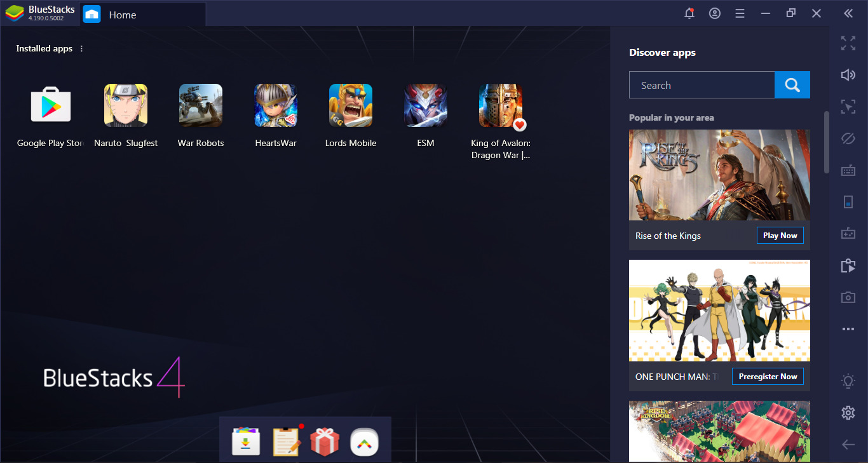This screenshot has width=868, height=463.
Task: Click the 'Discover apps' heading
Action: [662, 53]
